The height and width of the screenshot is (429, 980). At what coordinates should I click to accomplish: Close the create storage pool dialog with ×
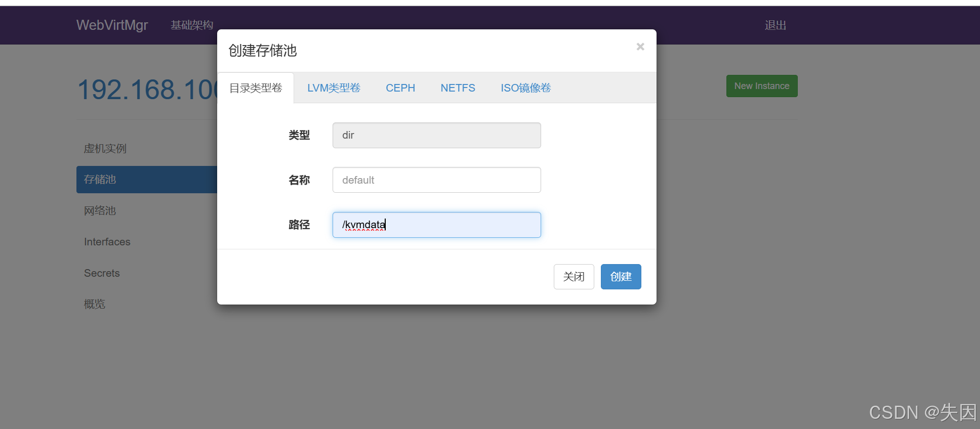pyautogui.click(x=640, y=47)
